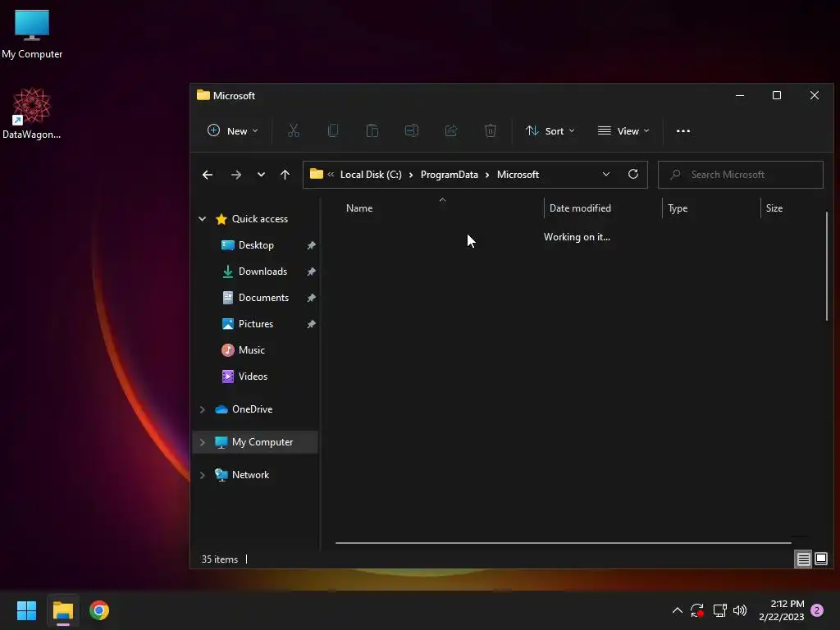840x630 pixels.
Task: Open recent locations chevron
Action: [261, 175]
